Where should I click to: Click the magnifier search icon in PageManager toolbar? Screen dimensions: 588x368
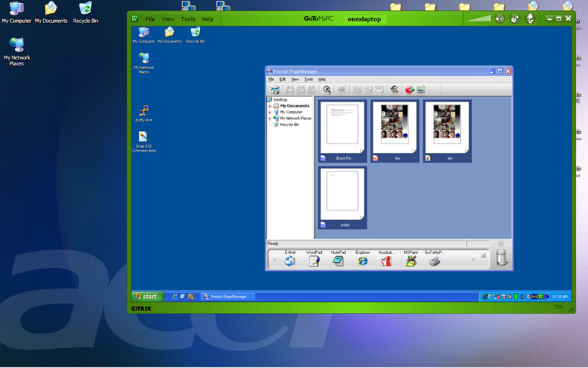[326, 89]
